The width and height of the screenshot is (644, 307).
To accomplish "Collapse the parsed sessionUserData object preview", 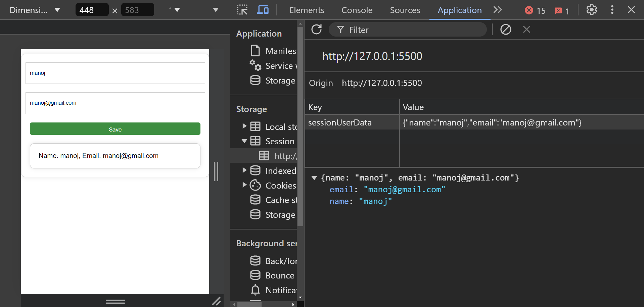I will (315, 178).
